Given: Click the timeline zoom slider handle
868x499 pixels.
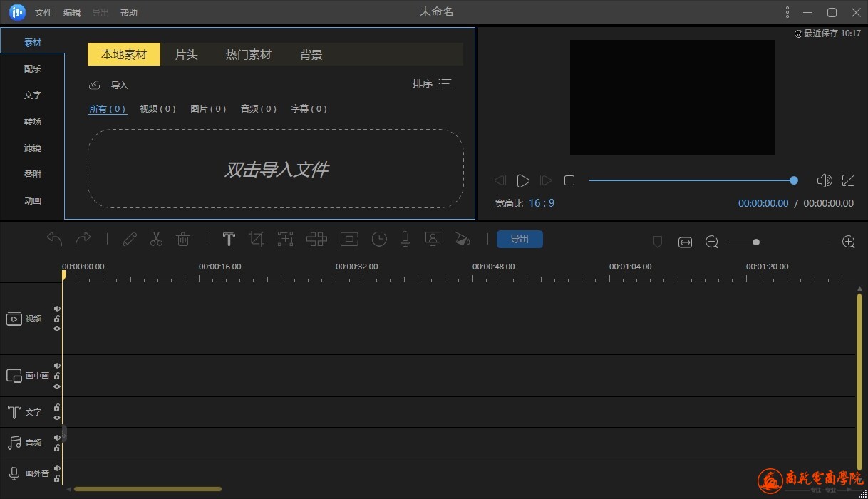Looking at the screenshot, I should pyautogui.click(x=756, y=242).
